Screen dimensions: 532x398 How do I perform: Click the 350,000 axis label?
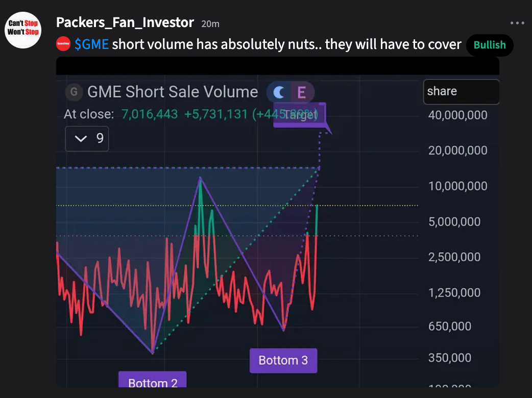pos(450,358)
